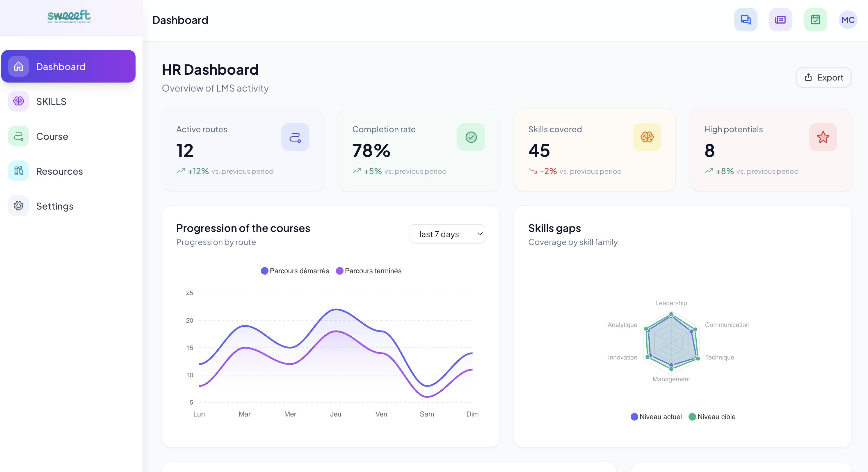Click the star icon on High potentials card

823,137
